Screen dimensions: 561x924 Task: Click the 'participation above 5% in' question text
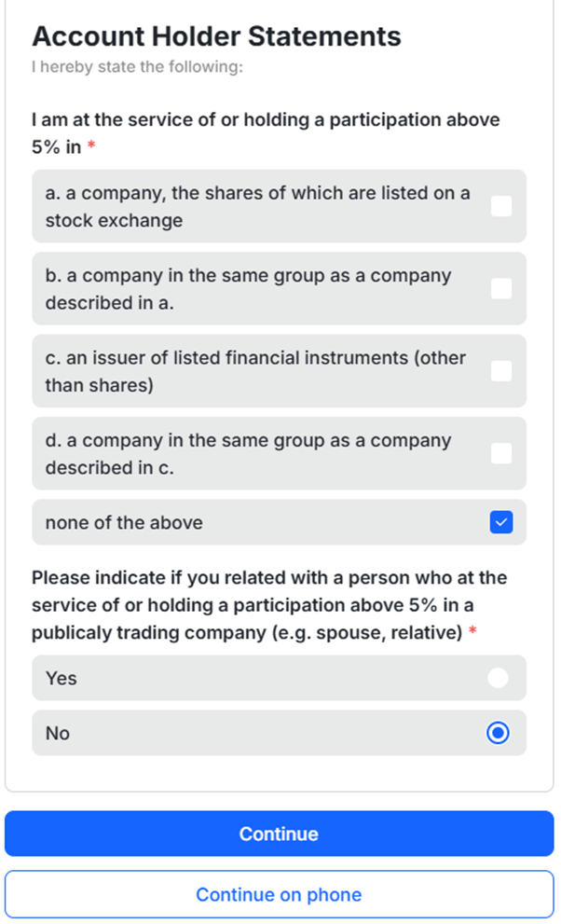(x=266, y=120)
